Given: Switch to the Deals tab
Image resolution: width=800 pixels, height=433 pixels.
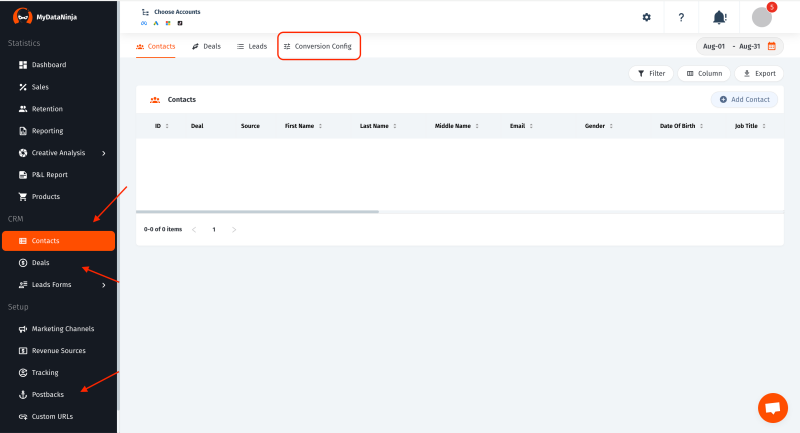Looking at the screenshot, I should coord(206,46).
